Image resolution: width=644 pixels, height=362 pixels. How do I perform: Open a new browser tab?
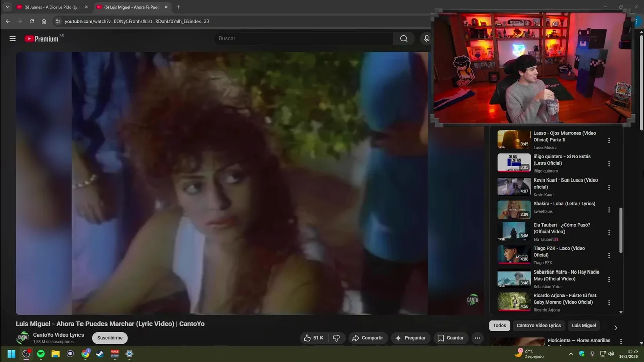point(178,7)
